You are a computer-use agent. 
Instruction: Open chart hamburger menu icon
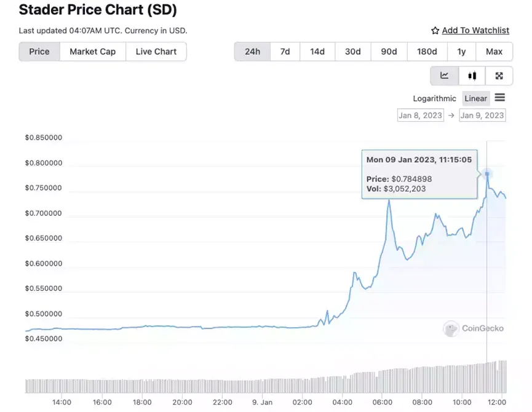(500, 98)
